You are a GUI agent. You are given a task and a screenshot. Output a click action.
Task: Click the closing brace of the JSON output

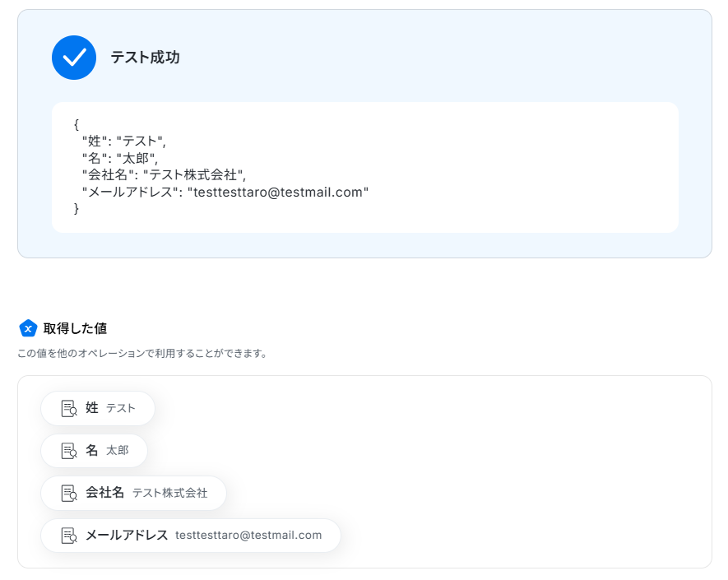tap(77, 208)
